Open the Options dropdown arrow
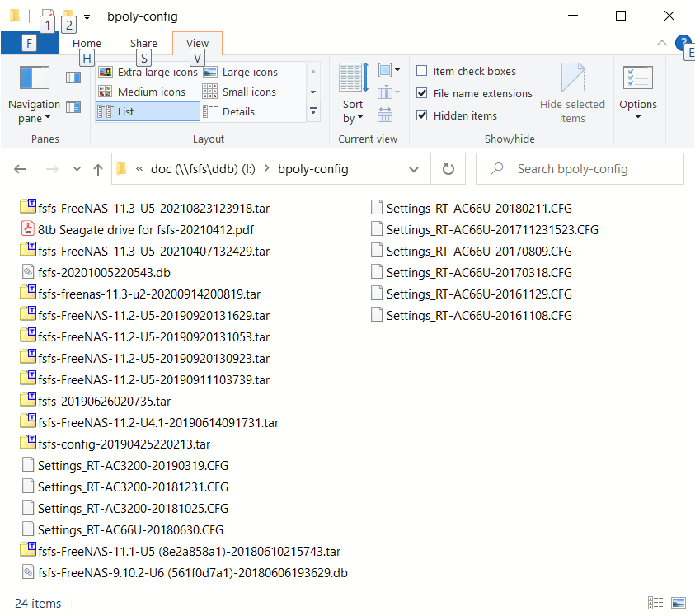695x616 pixels. (638, 117)
